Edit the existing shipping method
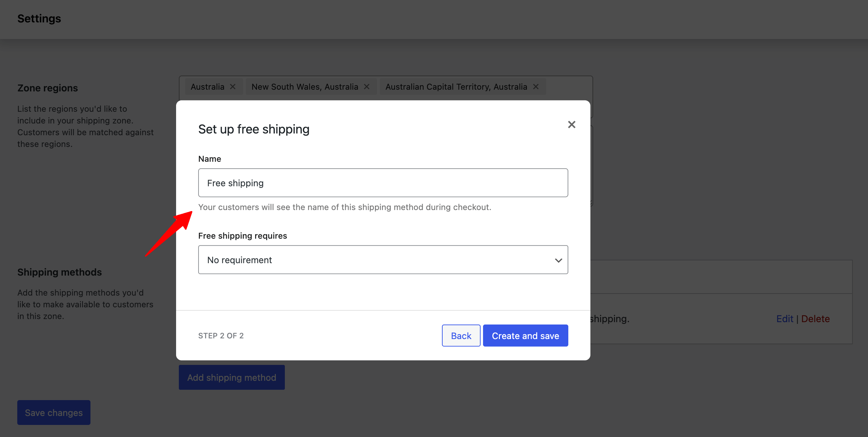The height and width of the screenshot is (437, 868). tap(785, 319)
